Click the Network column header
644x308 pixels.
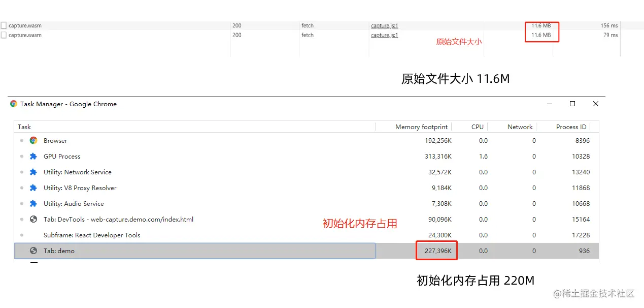point(520,127)
